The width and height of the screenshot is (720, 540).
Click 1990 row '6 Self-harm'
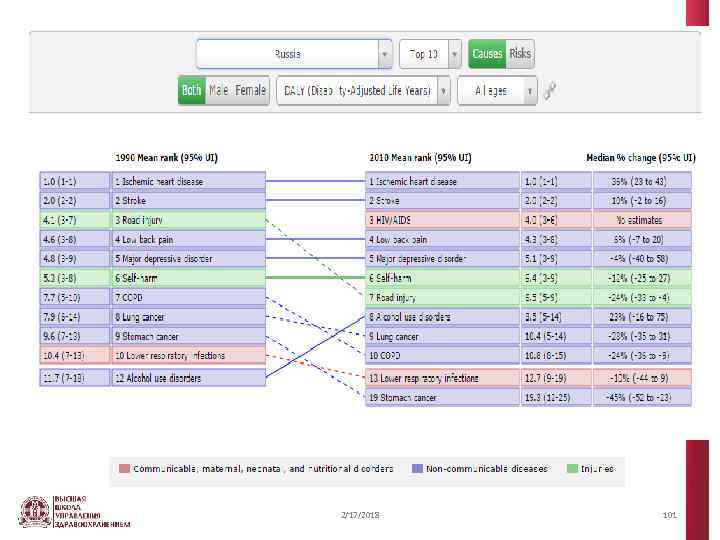(x=189, y=278)
